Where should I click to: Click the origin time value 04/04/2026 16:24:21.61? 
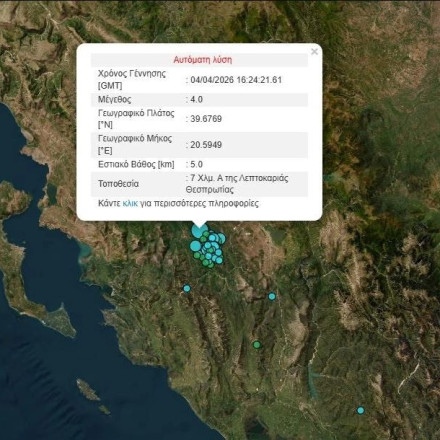tap(236, 80)
